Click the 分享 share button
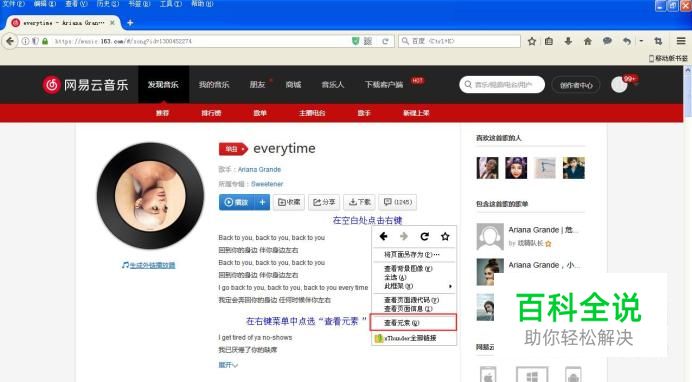 pos(324,202)
